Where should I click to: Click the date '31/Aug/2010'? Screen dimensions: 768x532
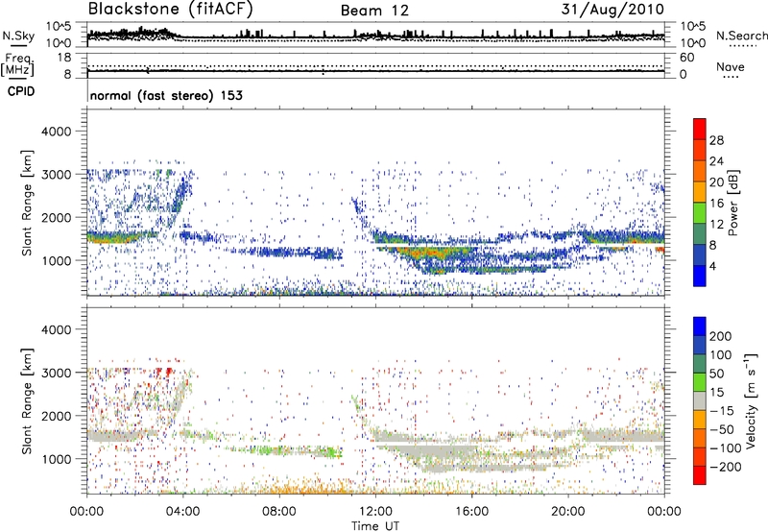612,10
